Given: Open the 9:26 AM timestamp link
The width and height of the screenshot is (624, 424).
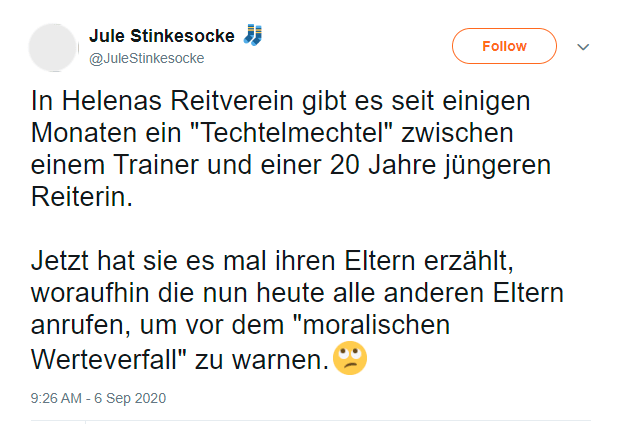Looking at the screenshot, I should point(57,398).
